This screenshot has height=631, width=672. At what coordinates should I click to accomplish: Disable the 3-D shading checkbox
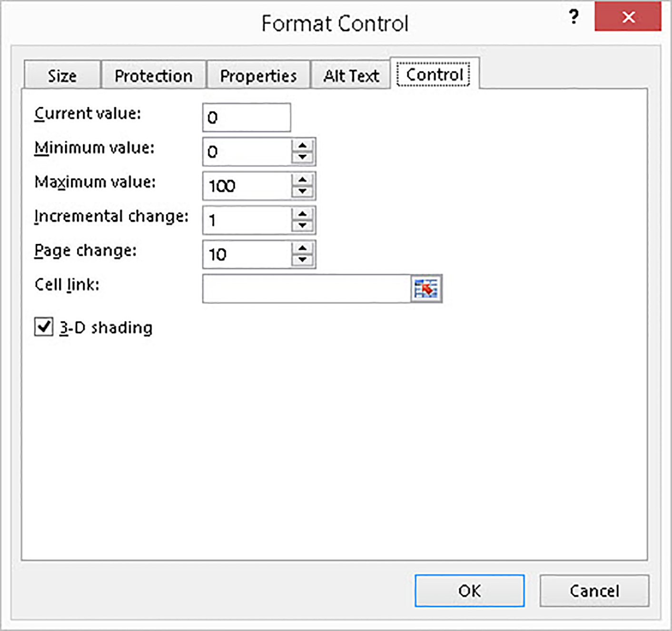(x=43, y=327)
